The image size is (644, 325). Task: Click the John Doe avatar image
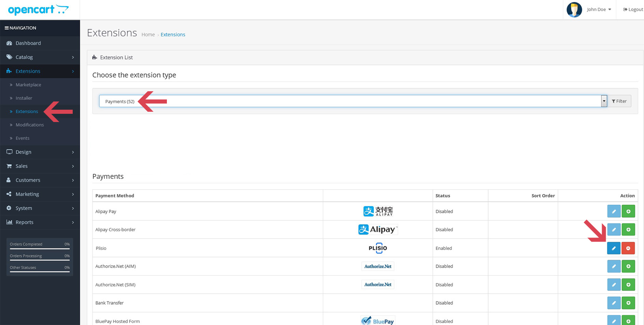[574, 10]
